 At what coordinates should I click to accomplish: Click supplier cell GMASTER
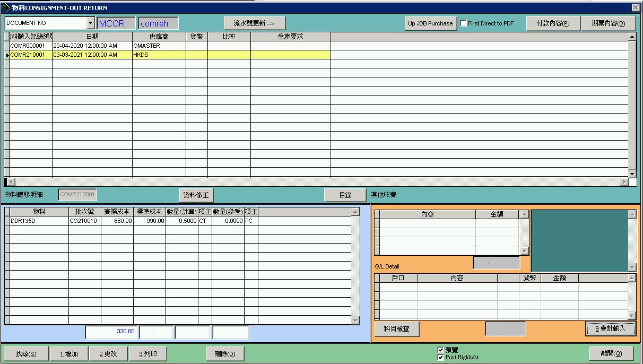159,46
